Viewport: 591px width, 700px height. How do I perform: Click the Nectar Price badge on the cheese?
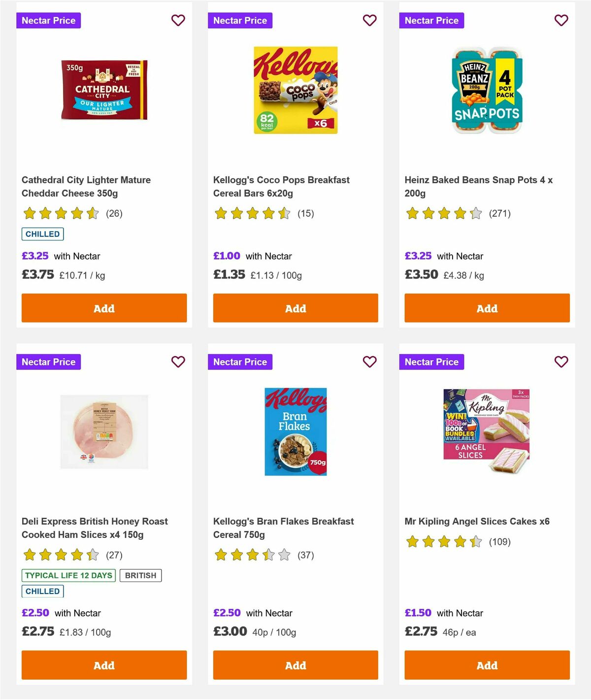coord(49,20)
